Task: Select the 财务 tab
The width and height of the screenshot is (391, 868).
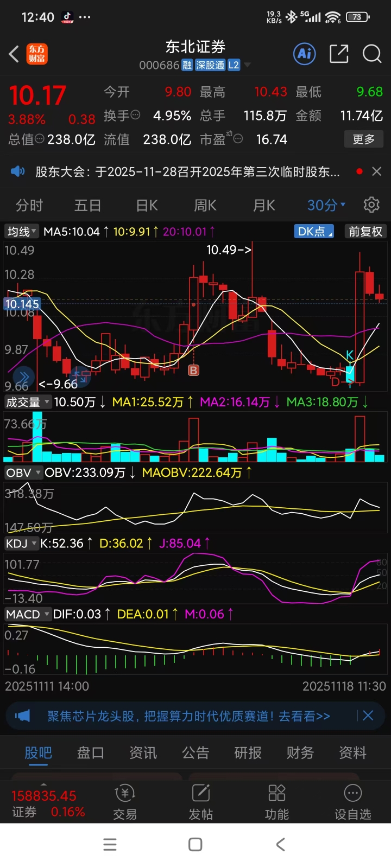Action: (300, 752)
